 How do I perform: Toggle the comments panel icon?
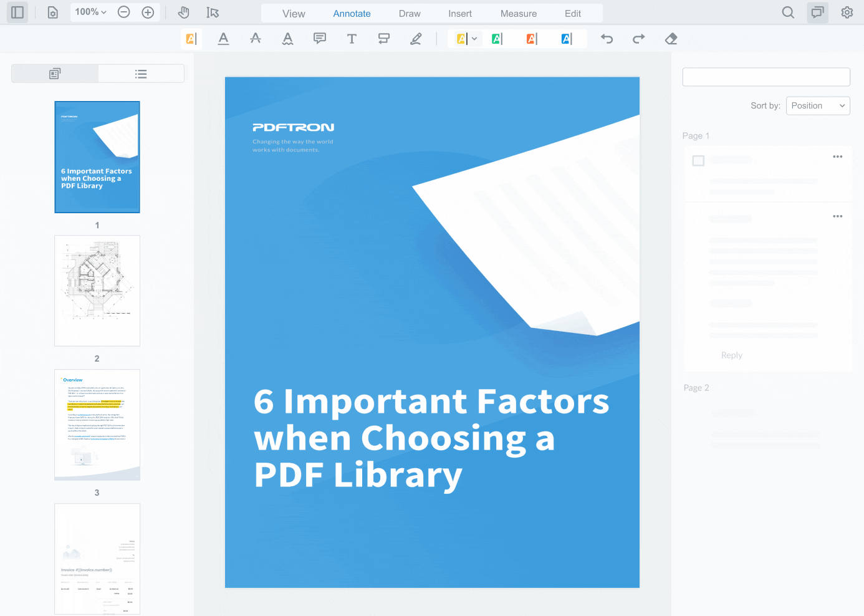coord(817,12)
